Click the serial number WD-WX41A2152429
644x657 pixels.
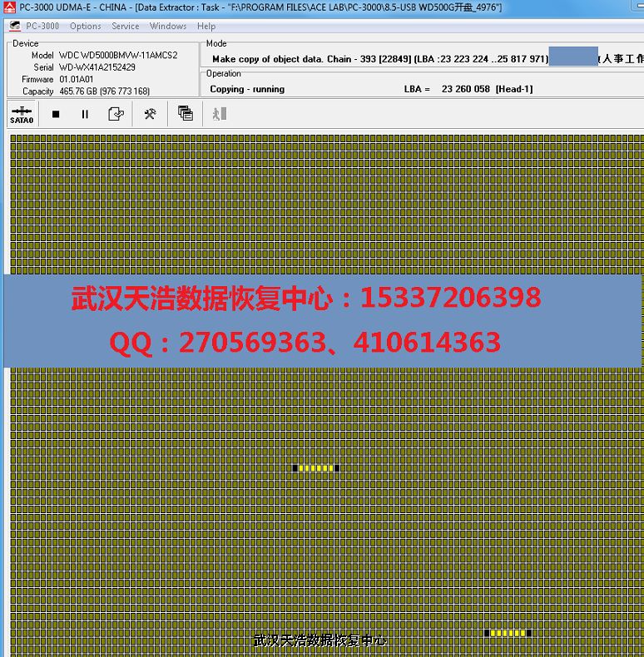coord(97,67)
